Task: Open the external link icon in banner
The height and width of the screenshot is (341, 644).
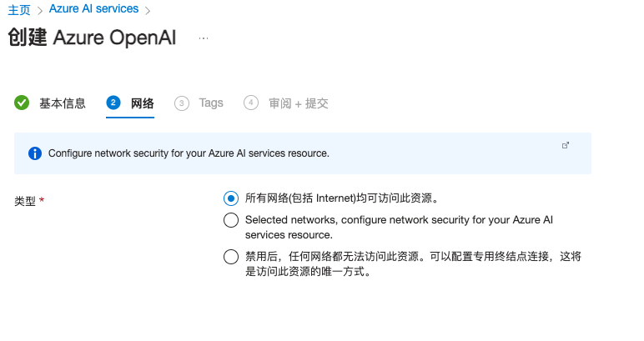Action: point(566,145)
